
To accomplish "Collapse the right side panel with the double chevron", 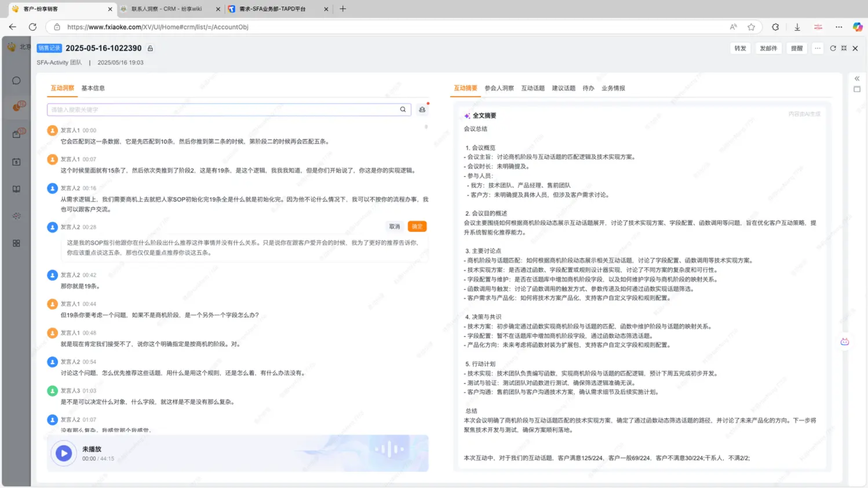I will pyautogui.click(x=857, y=79).
